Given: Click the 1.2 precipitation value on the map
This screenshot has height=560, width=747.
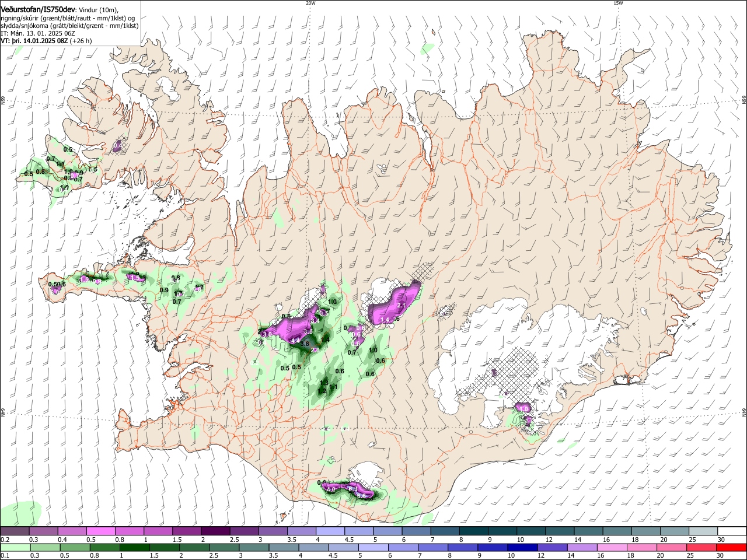Looking at the screenshot, I should [322, 391].
